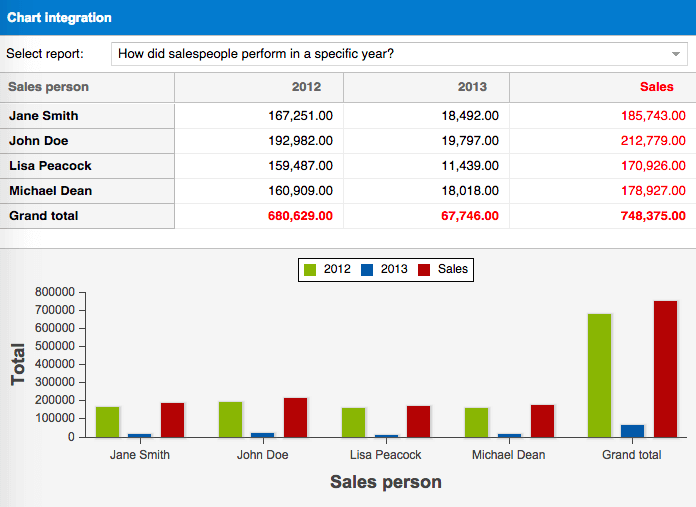
Task: Click the Sales person x-axis title
Action: click(386, 482)
